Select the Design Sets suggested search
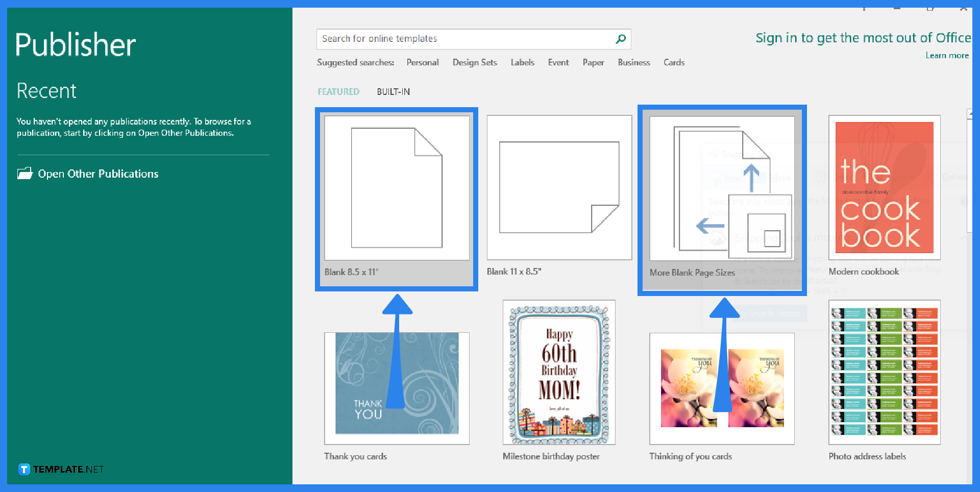Screen dimensions: 980x492 475,62
